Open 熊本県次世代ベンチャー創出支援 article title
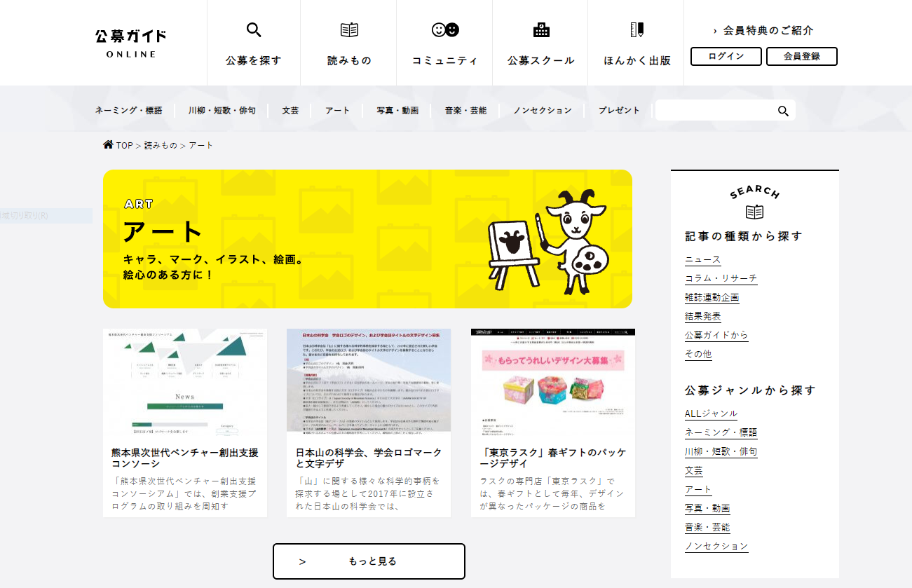912x588 pixels. (185, 458)
